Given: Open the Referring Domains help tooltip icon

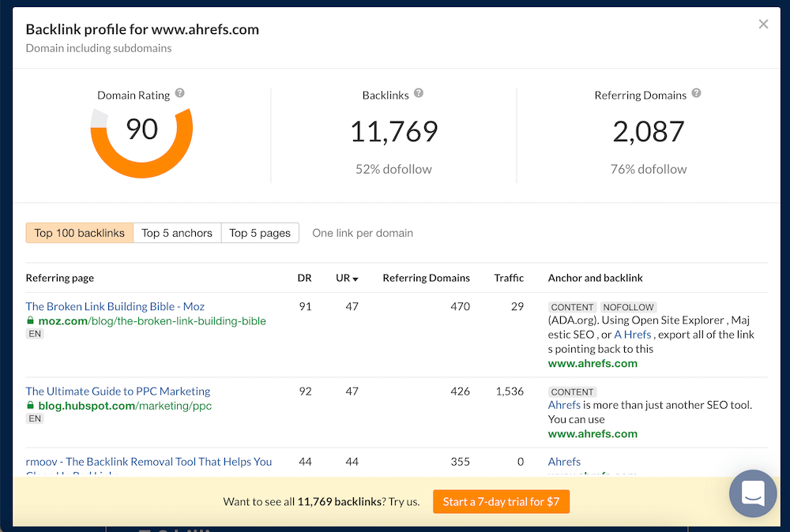Looking at the screenshot, I should 696,93.
